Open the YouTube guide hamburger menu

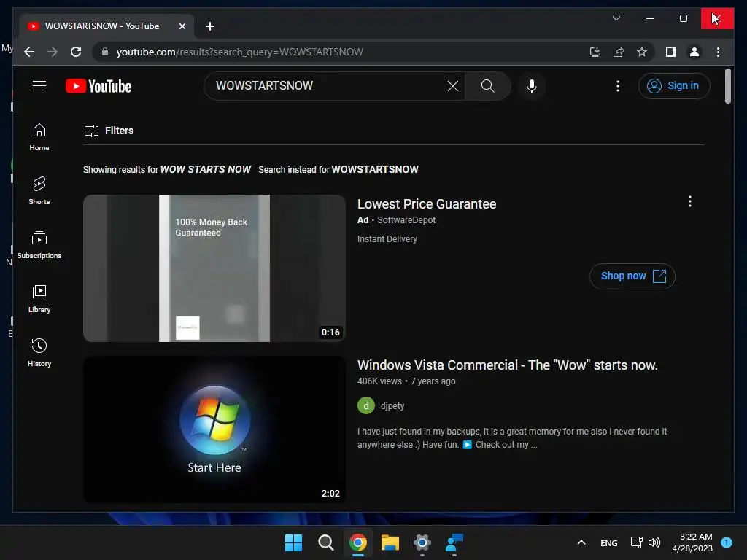pyautogui.click(x=39, y=86)
